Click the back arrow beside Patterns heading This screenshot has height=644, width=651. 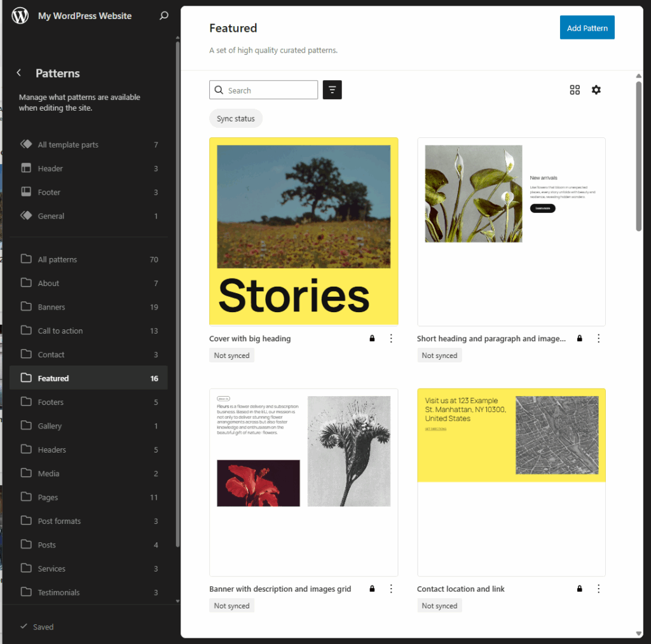click(x=18, y=72)
